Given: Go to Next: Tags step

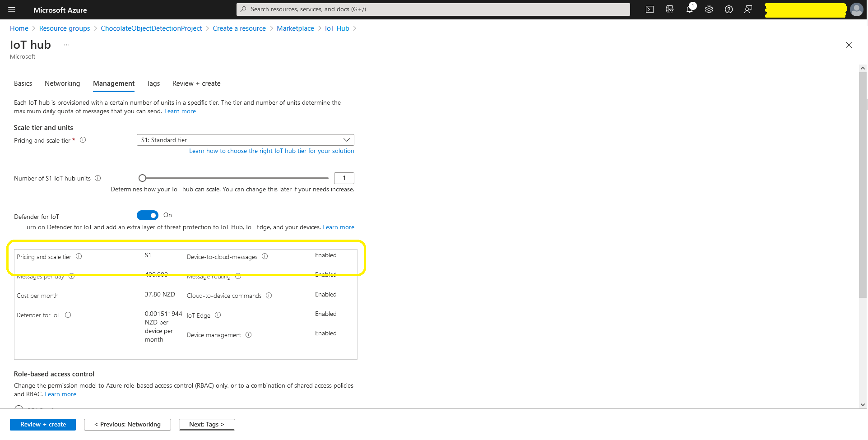Looking at the screenshot, I should point(207,425).
